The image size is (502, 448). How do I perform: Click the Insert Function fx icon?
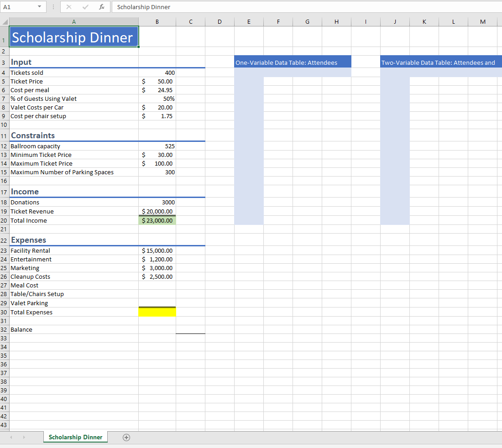(x=102, y=7)
